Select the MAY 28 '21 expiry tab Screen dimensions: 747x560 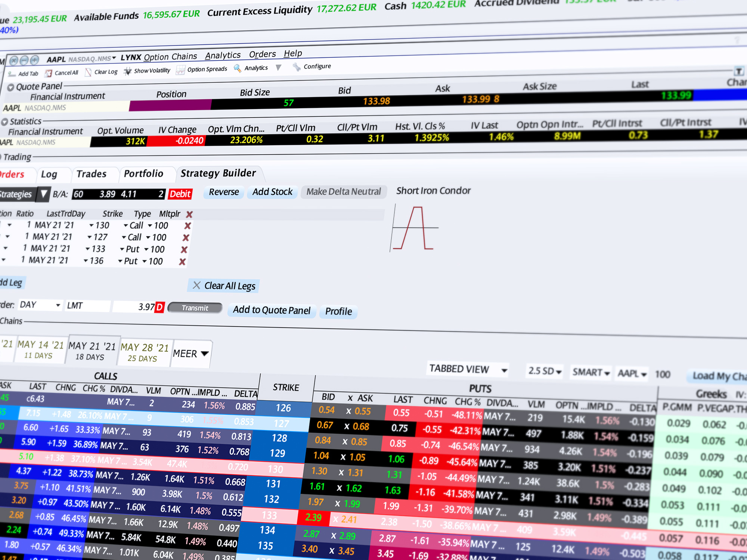point(145,352)
